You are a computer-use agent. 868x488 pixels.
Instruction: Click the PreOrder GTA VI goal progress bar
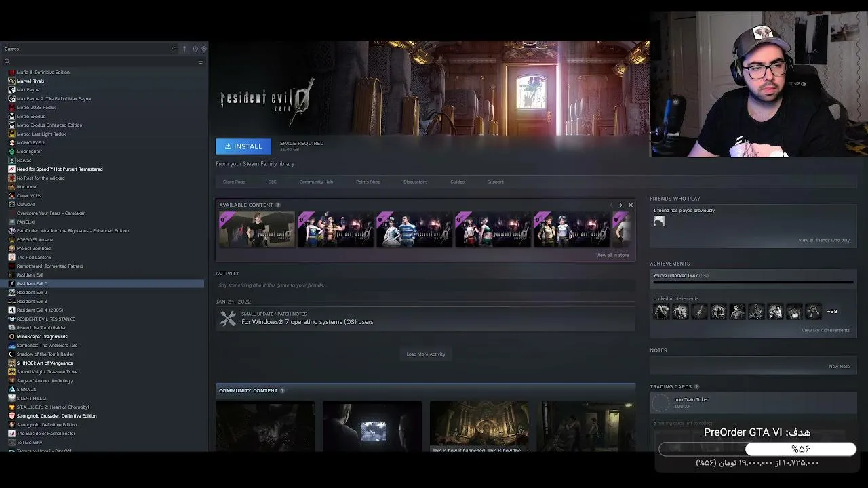(757, 449)
